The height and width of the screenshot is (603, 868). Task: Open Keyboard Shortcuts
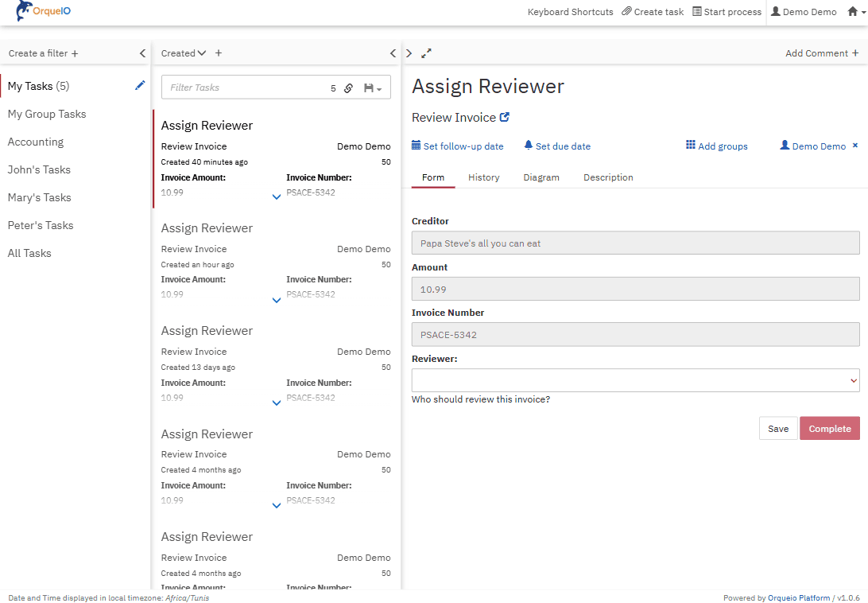tap(570, 12)
